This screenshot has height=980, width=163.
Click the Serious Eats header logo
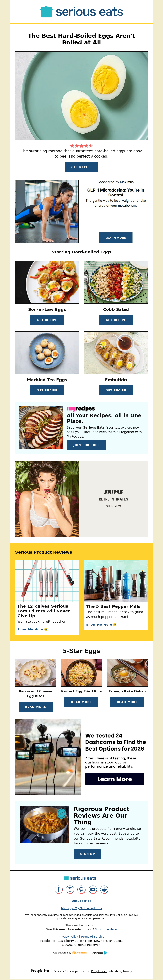tap(81, 12)
